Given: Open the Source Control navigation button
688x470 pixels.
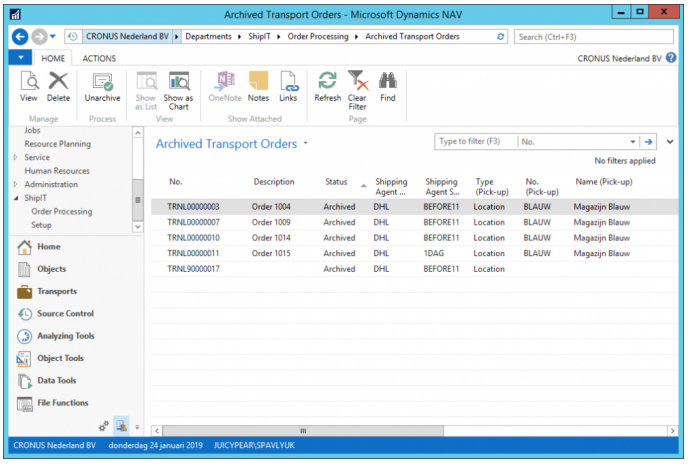Looking at the screenshot, I should click(x=65, y=314).
